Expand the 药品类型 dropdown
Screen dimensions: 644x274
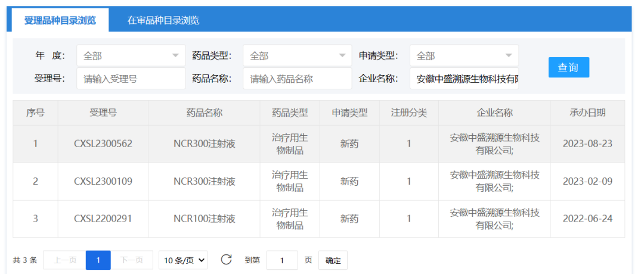click(297, 55)
